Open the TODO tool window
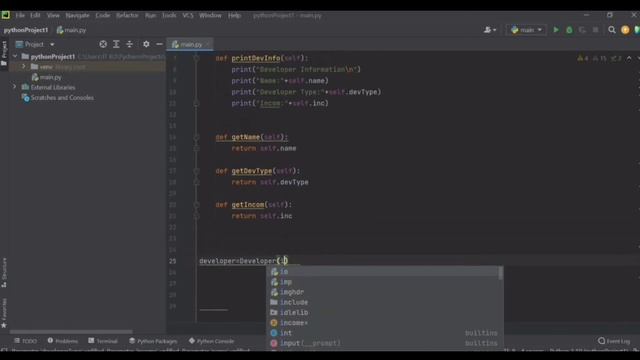This screenshot has height=360, width=640. [x=25, y=341]
